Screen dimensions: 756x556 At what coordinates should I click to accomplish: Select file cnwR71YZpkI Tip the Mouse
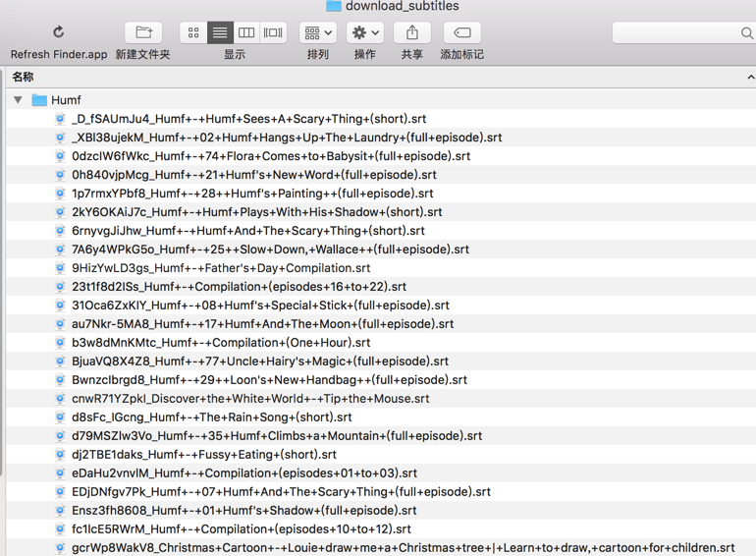[x=250, y=399]
